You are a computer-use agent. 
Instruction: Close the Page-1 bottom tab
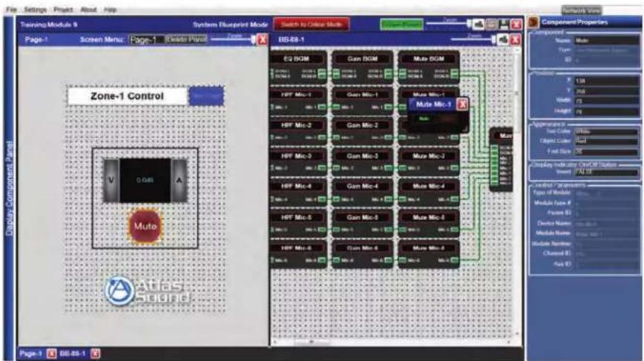[x=51, y=354]
